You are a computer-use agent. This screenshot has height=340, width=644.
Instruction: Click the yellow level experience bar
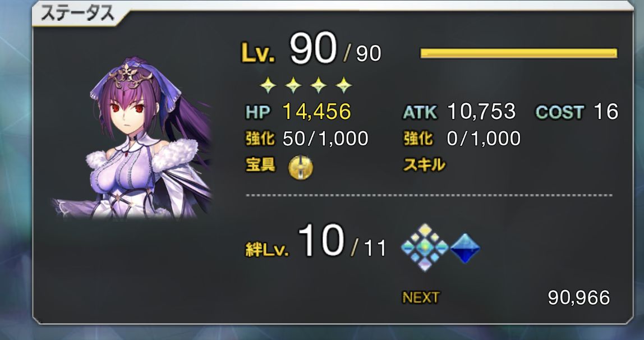tap(518, 53)
